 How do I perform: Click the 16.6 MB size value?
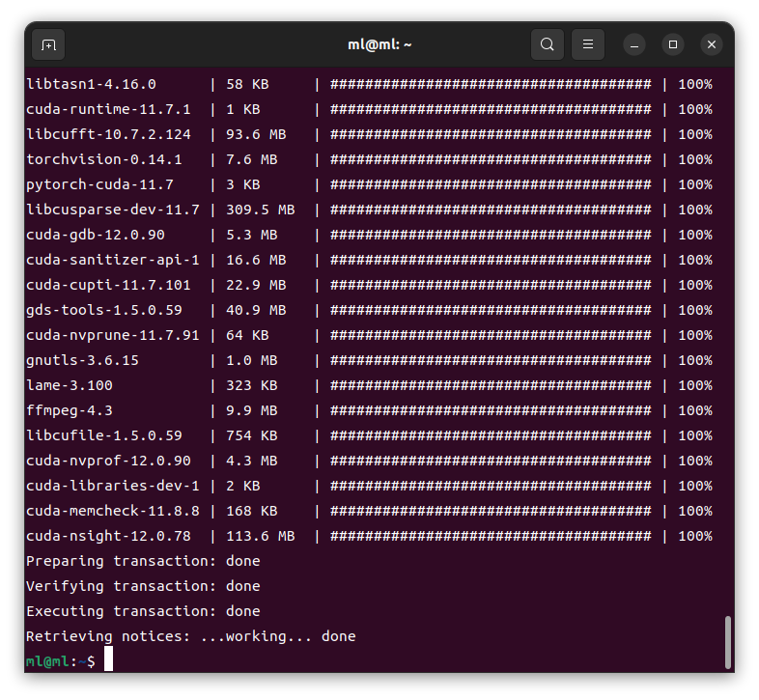[x=256, y=260]
